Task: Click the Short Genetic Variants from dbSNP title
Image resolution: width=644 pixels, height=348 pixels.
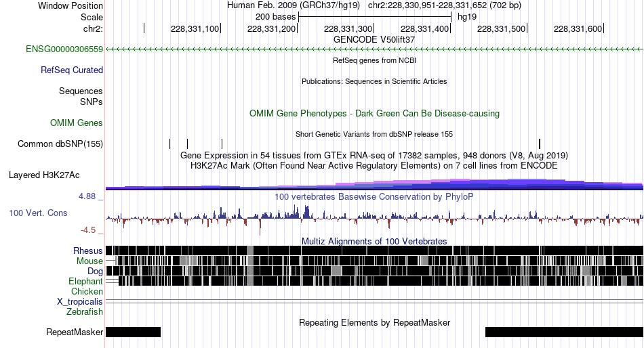Action: (374, 134)
